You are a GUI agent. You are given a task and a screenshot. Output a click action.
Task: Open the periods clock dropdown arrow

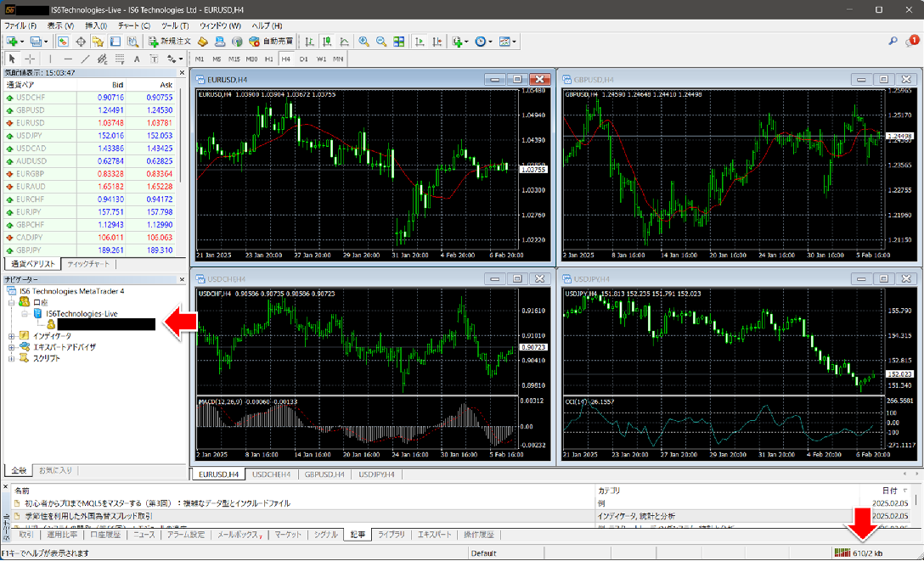click(x=490, y=42)
